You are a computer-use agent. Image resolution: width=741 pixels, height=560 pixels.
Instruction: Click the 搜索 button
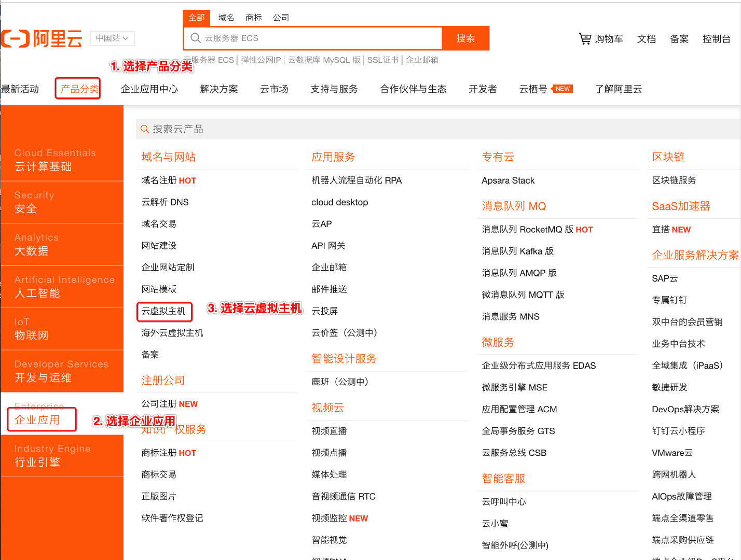[x=465, y=38]
